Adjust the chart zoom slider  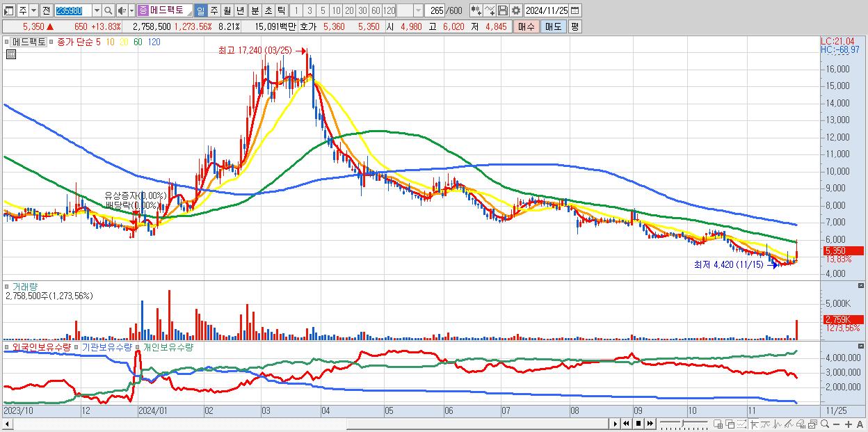pos(683,423)
